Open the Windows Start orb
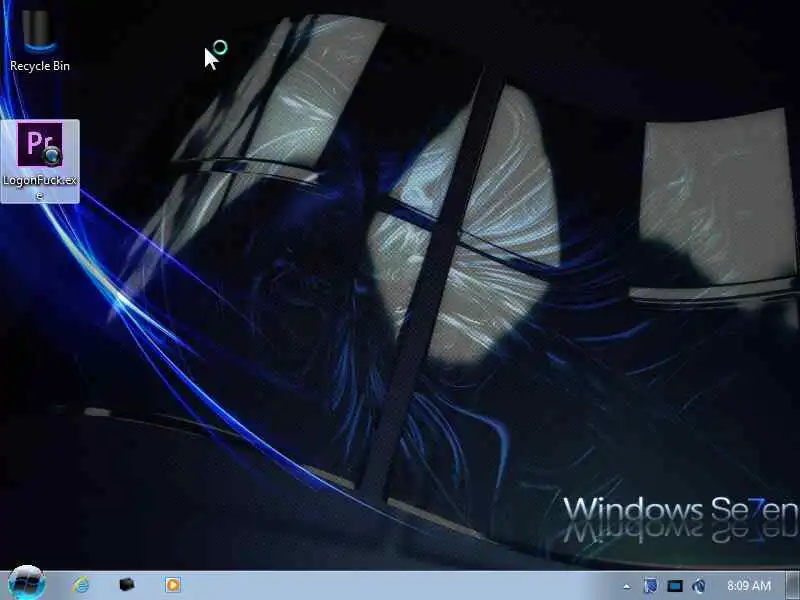Screen dimensions: 800x600 27,584
